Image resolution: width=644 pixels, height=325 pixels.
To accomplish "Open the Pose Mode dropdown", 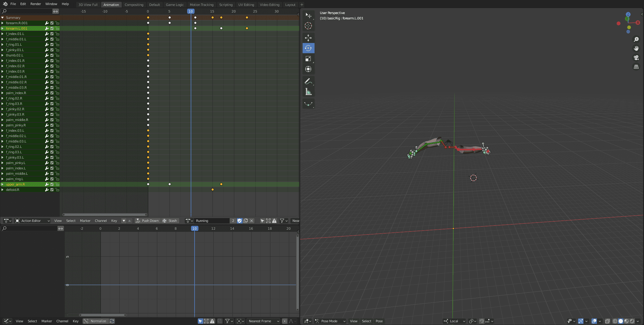I will [x=330, y=321].
